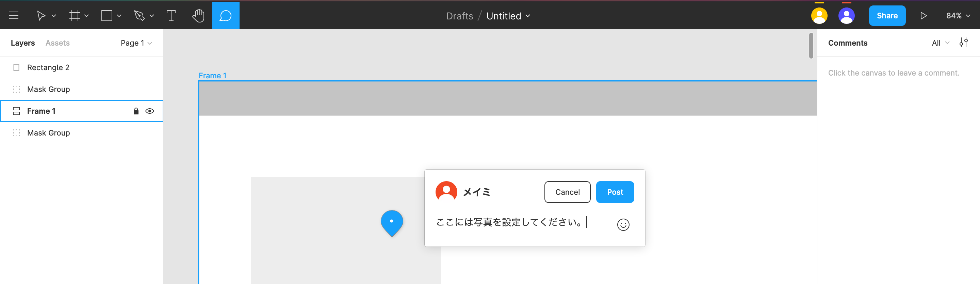Expand the Pen tool options chevron
The height and width of the screenshot is (284, 980).
(152, 16)
